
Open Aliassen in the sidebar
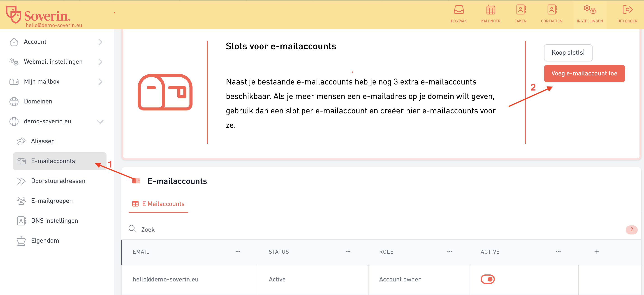43,141
